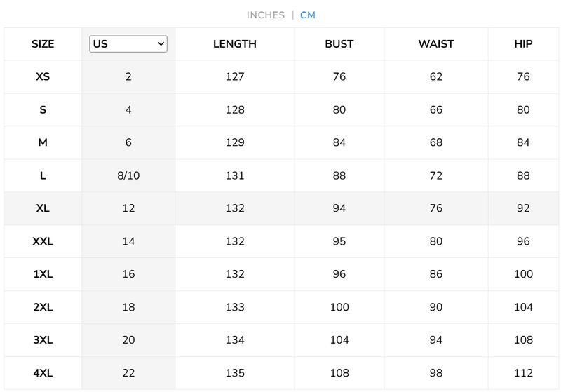The height and width of the screenshot is (392, 561).
Task: Select the 1XL size row label
Action: [43, 274]
